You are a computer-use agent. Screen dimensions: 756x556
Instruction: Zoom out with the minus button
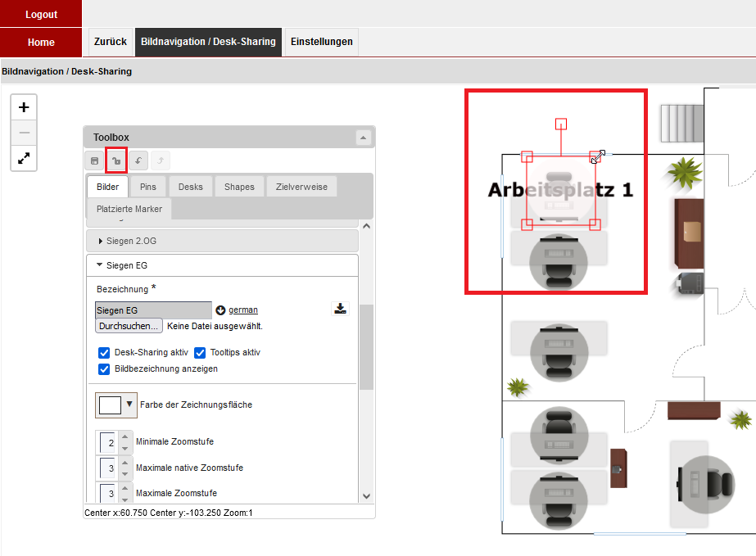24,133
